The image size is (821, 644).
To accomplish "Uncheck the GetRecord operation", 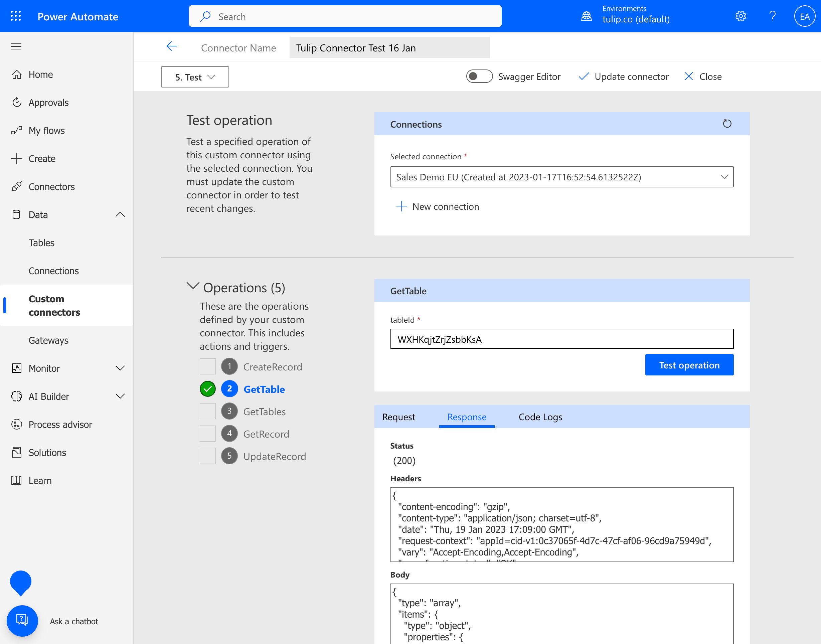I will (x=207, y=434).
